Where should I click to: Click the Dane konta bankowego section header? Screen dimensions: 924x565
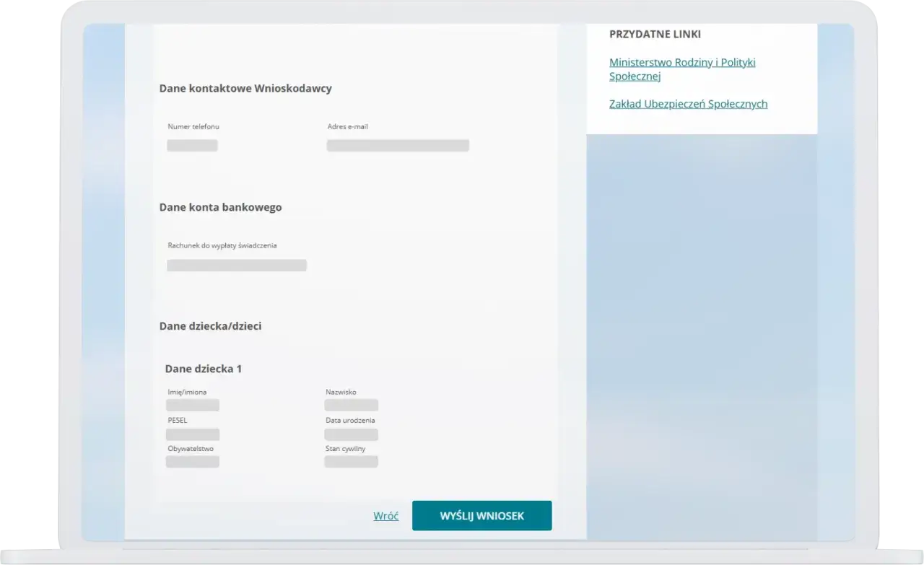coord(220,207)
